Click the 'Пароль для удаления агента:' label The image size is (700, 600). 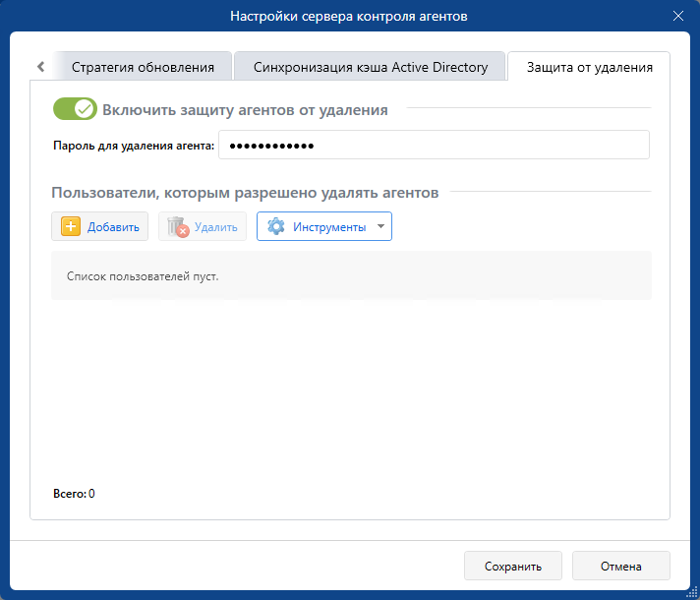tap(134, 146)
